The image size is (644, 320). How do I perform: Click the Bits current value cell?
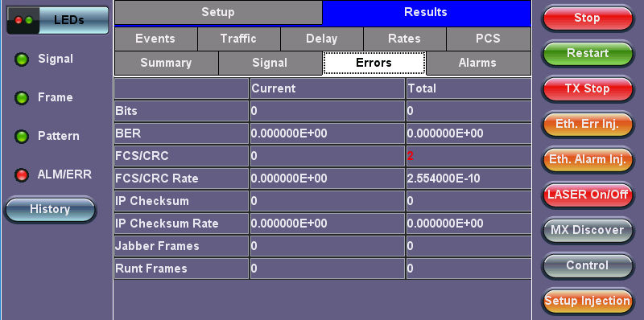coord(328,111)
